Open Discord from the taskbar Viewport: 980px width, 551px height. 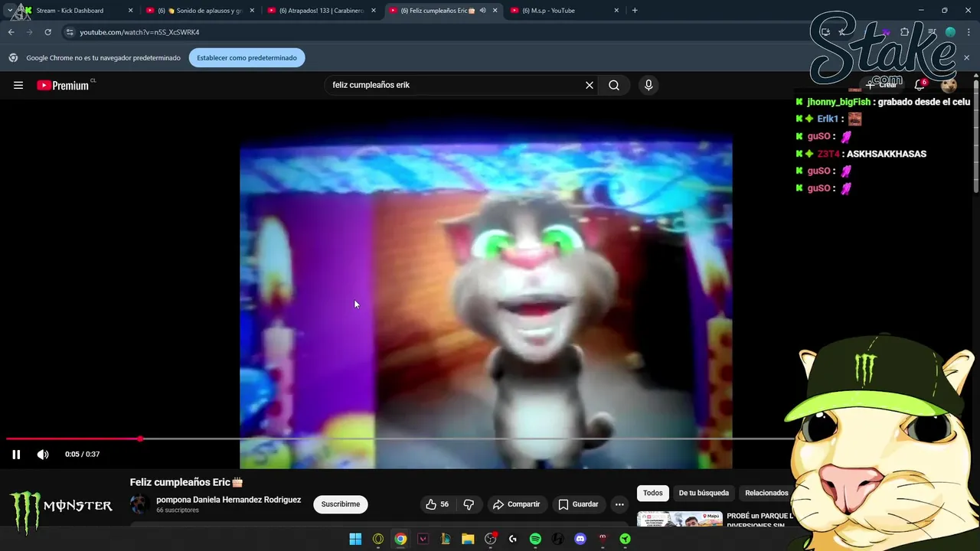[580, 539]
